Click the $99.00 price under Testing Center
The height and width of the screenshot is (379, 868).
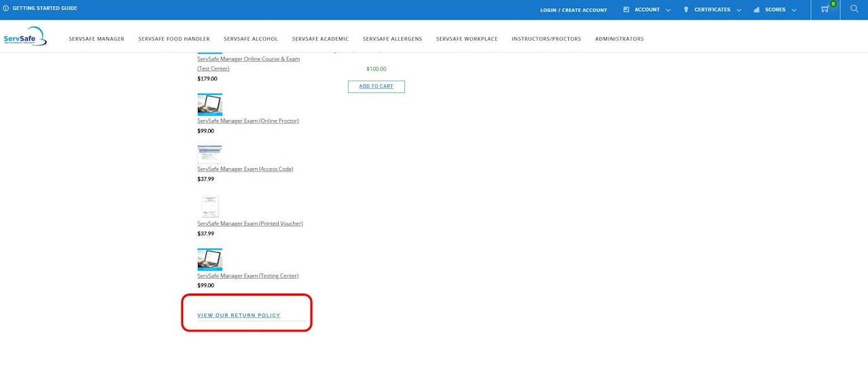tap(205, 285)
